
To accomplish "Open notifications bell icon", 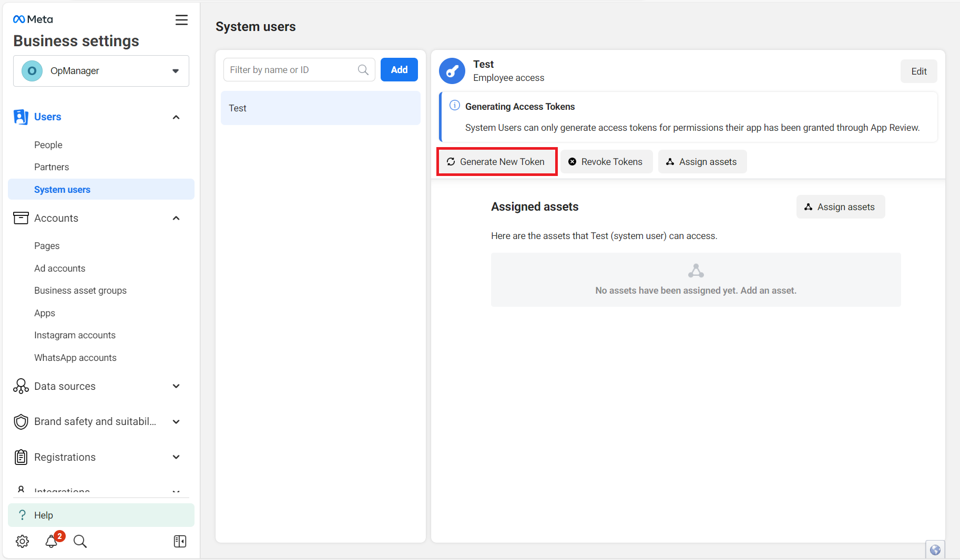I will pos(52,541).
